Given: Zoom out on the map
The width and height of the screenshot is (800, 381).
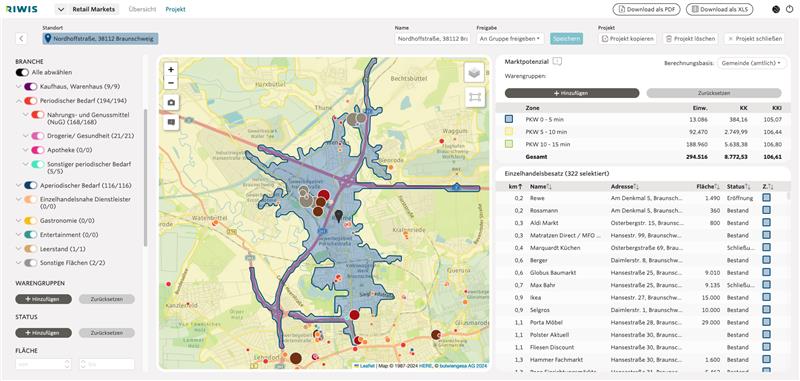Looking at the screenshot, I should tap(171, 83).
